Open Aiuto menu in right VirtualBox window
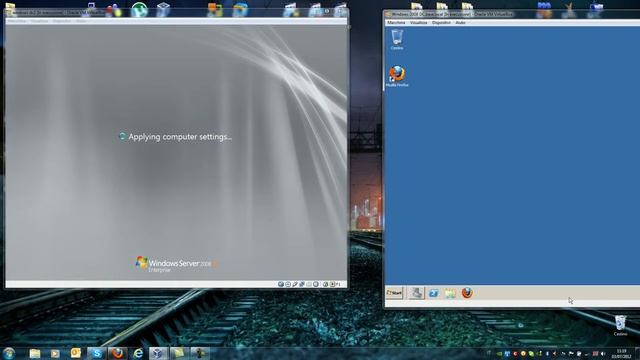640x360 pixels. pos(460,23)
